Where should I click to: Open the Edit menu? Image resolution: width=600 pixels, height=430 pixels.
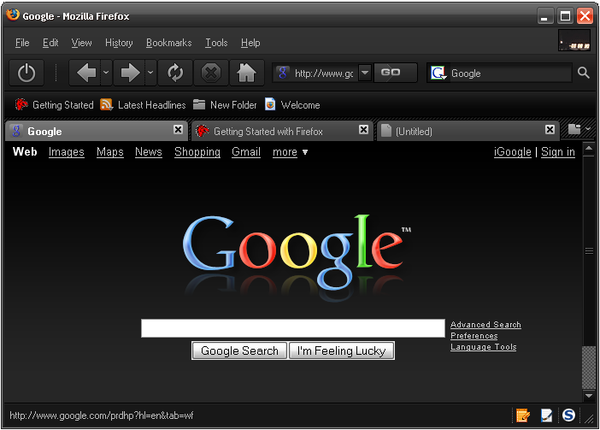pyautogui.click(x=50, y=43)
